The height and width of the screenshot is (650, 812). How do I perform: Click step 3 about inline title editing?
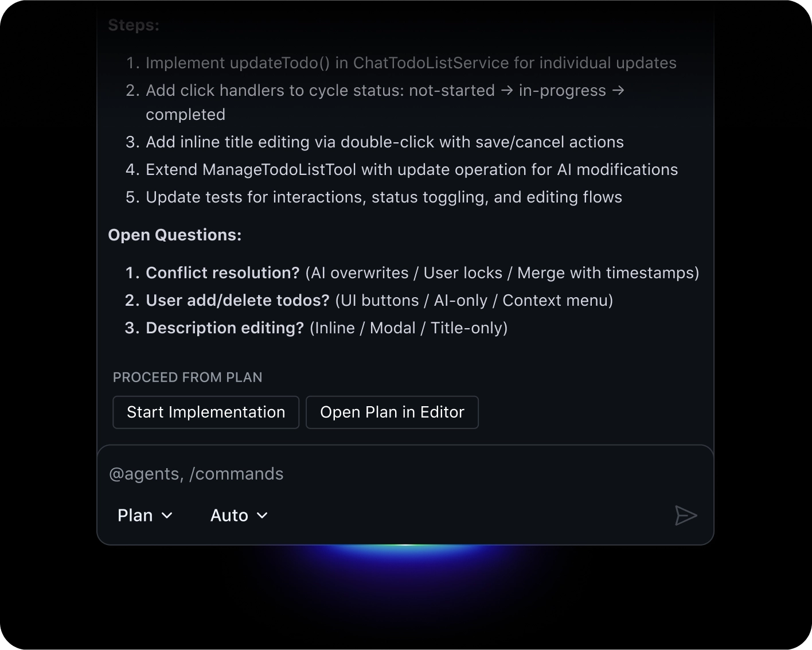pyautogui.click(x=385, y=142)
